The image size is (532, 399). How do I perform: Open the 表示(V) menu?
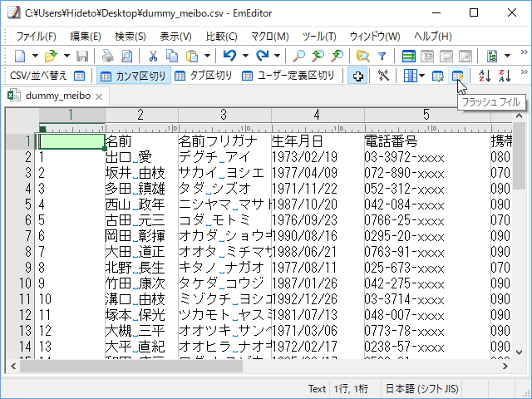(x=175, y=37)
